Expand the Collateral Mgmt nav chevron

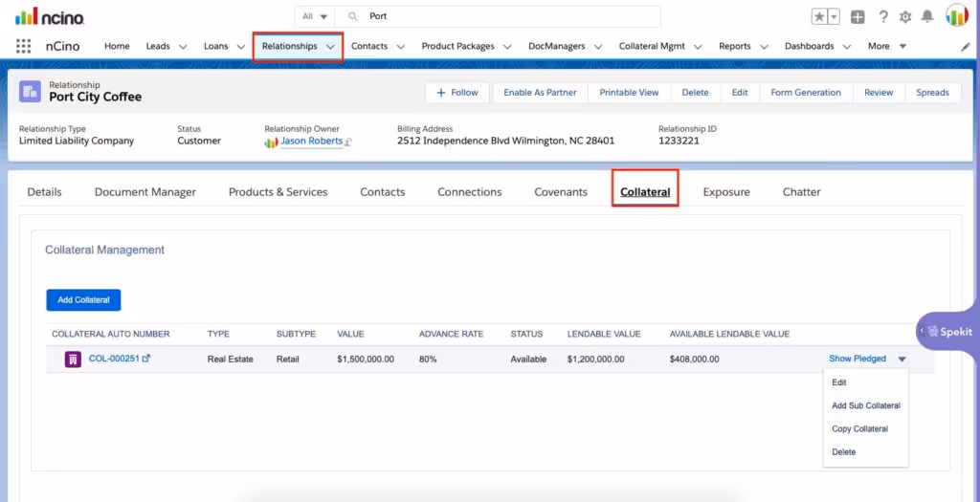coord(698,46)
